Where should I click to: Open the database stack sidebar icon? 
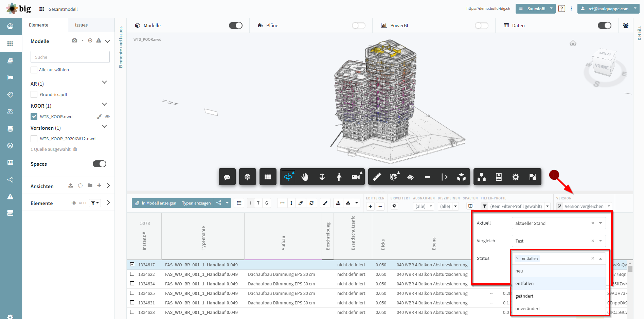click(10, 129)
